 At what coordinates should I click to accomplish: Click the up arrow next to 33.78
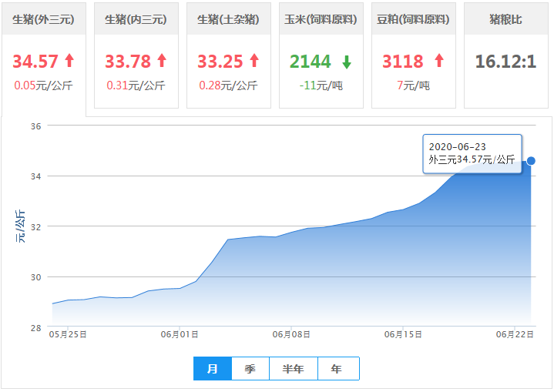click(x=162, y=61)
